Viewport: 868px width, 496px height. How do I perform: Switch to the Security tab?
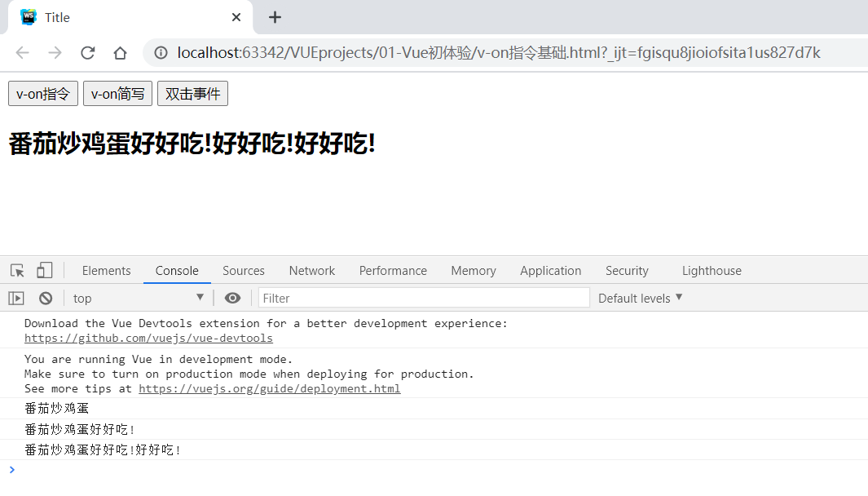pos(627,271)
